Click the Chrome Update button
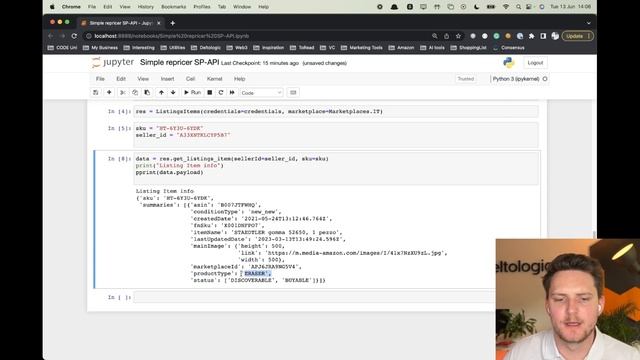This screenshot has height=360, width=640. point(578,36)
